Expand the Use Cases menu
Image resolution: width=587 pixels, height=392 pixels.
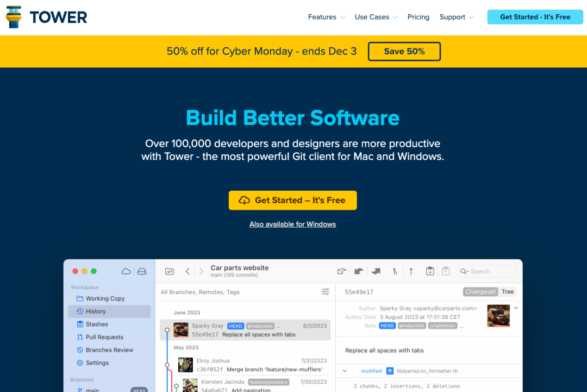376,17
